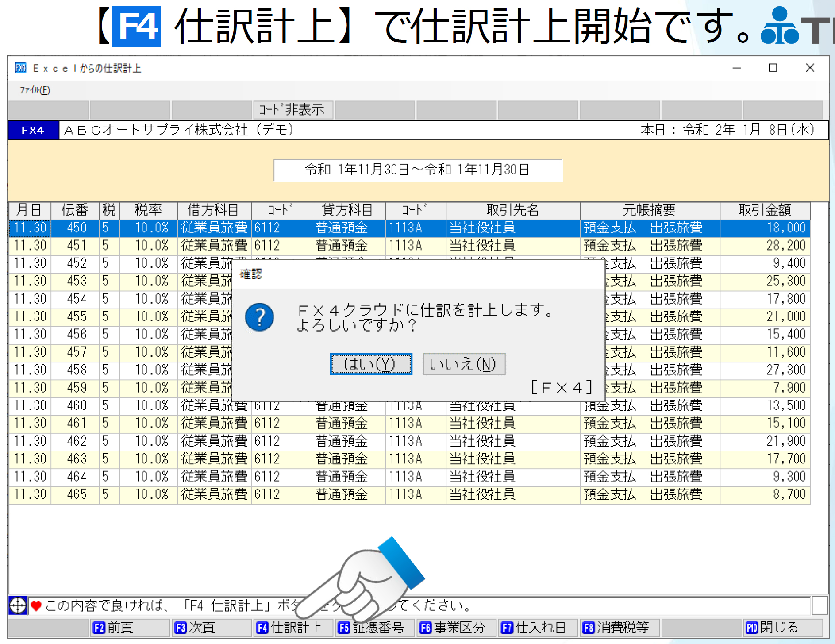Click the F5 証憑番号 function key button
835x644 pixels.
(376, 627)
